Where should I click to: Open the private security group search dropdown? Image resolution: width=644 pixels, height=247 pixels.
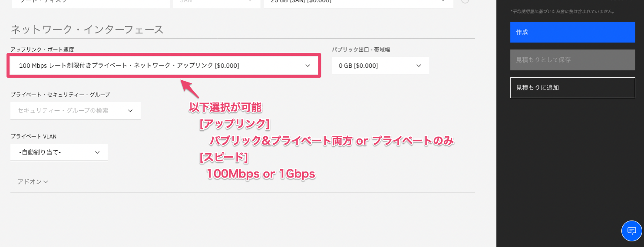coord(76,111)
